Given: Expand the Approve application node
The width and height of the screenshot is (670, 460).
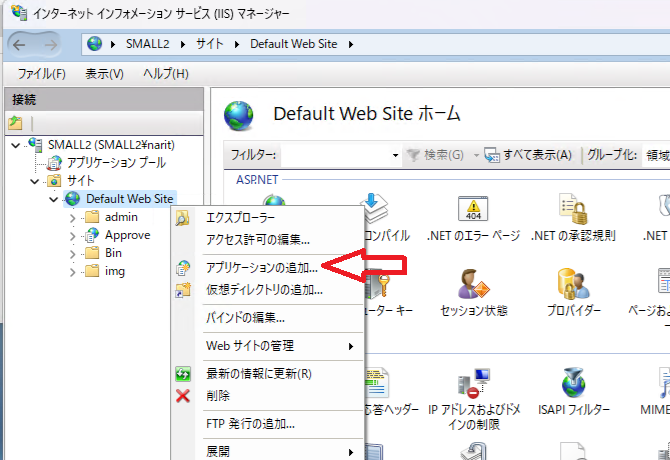Looking at the screenshot, I should 72,235.
